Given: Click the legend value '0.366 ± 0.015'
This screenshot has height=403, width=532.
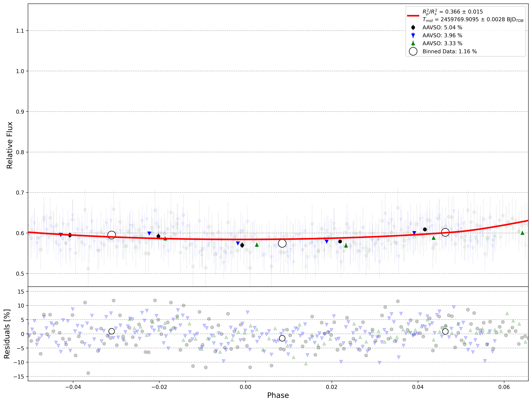Looking at the screenshot, I should click(x=464, y=12).
